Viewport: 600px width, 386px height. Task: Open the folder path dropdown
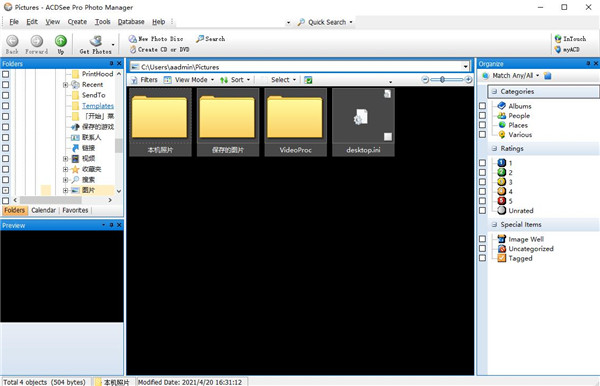(x=466, y=67)
